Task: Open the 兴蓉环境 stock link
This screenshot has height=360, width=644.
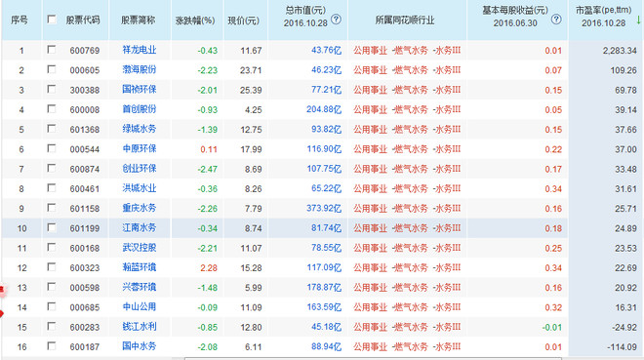Action: click(x=140, y=287)
